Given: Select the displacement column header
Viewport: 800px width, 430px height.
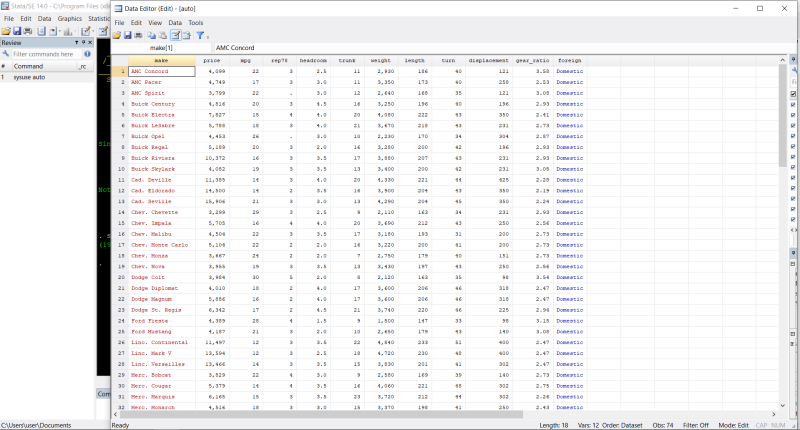Looking at the screenshot, I should (488, 60).
